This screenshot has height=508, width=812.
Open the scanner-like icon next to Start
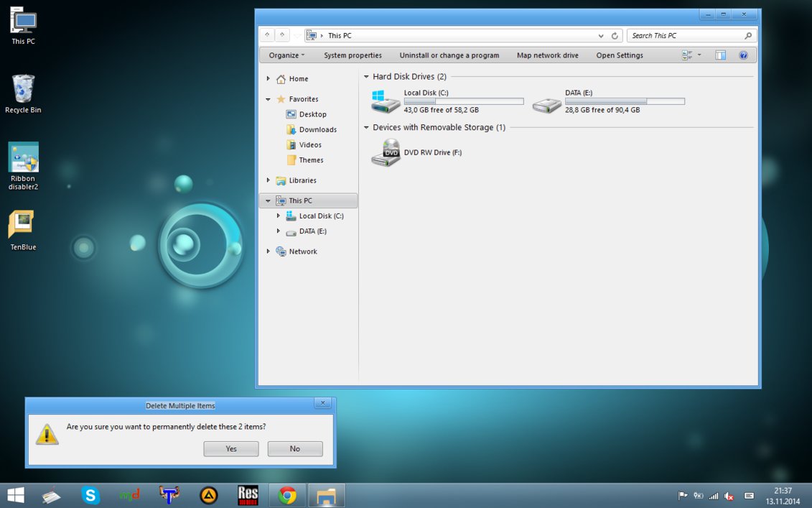coord(51,496)
